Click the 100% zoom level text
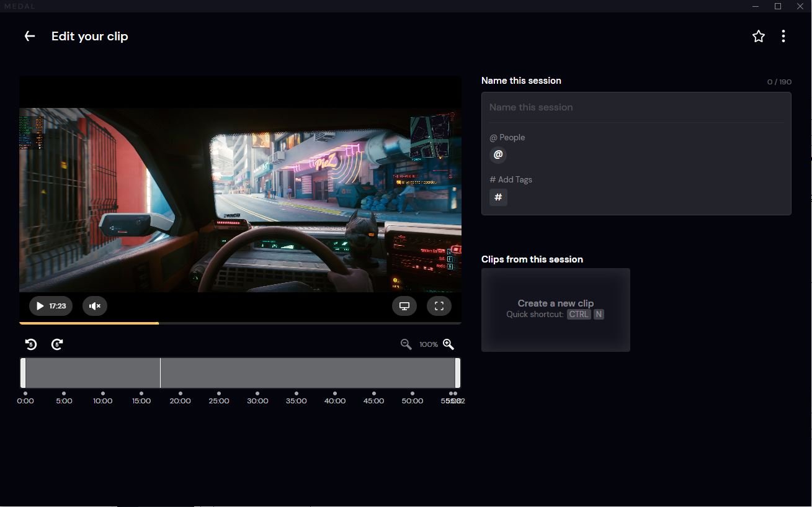 point(429,344)
